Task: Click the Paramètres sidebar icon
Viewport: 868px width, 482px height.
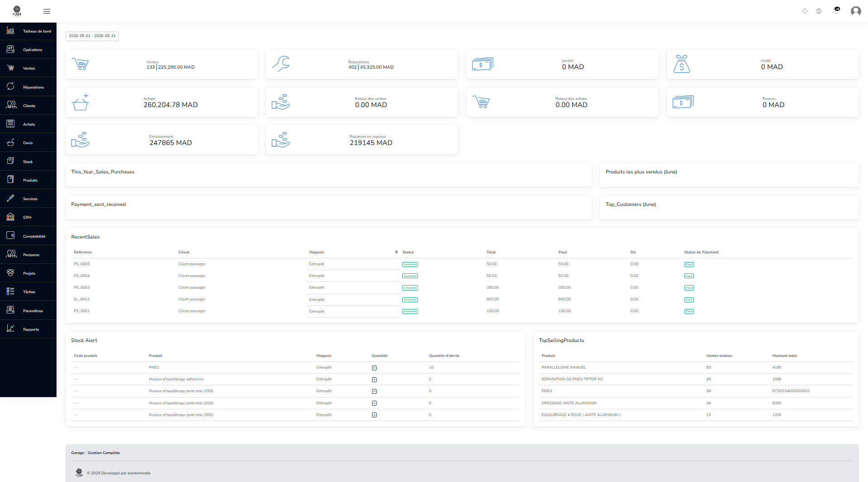Action: 10,310
